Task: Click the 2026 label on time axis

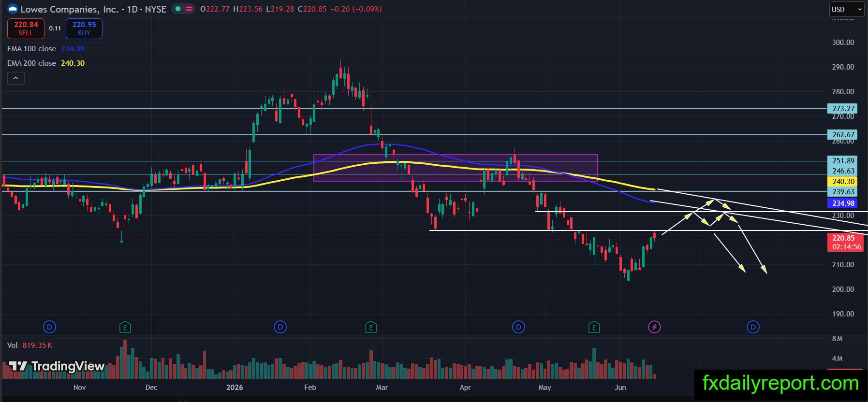Action: (x=235, y=388)
